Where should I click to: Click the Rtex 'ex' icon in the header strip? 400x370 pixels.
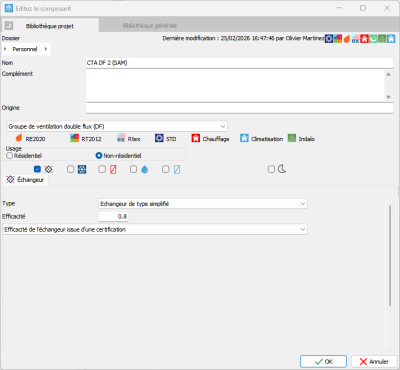(x=355, y=38)
